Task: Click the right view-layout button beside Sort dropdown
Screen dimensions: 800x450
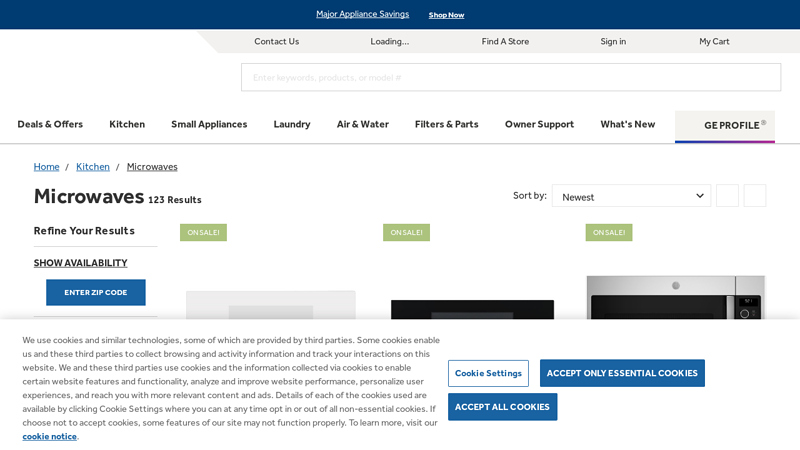Action: click(755, 196)
